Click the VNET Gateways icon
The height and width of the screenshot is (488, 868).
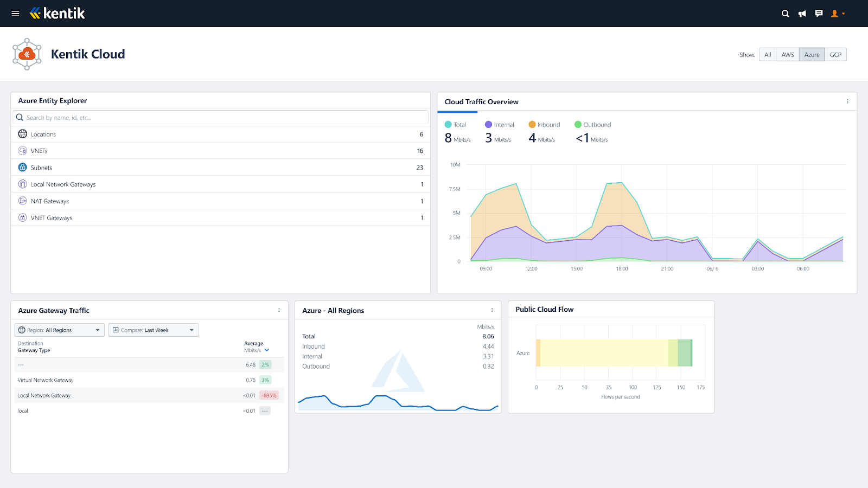coord(23,218)
